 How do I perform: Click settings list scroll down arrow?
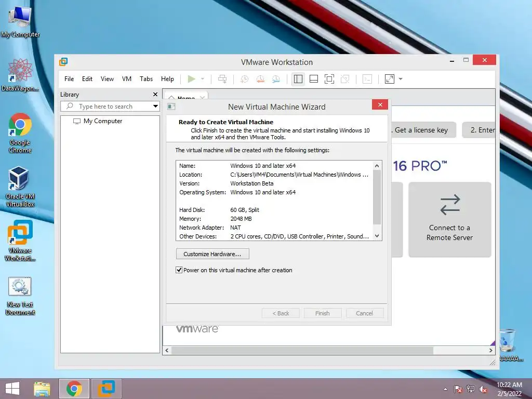(x=377, y=236)
